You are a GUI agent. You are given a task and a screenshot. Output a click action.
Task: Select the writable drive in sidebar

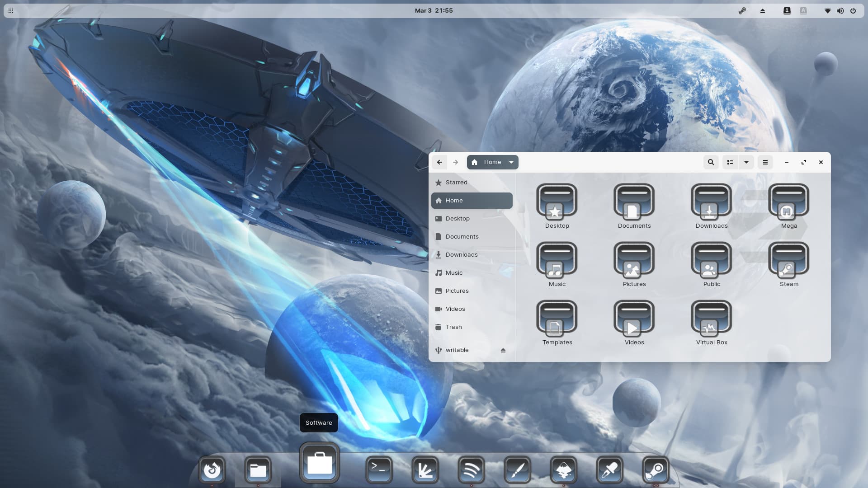472,350
